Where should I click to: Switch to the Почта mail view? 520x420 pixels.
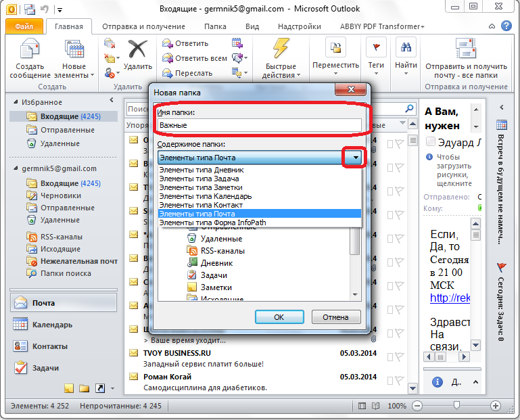click(63, 303)
